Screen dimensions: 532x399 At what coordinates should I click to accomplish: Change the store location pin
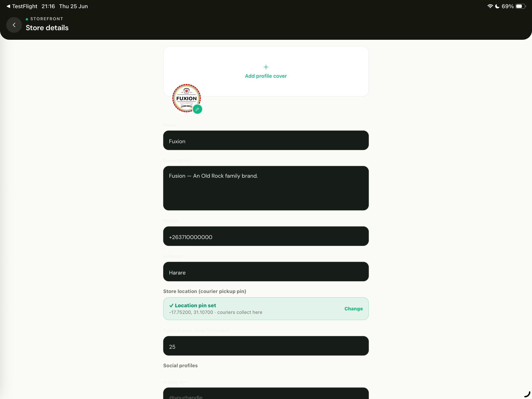[x=353, y=309]
